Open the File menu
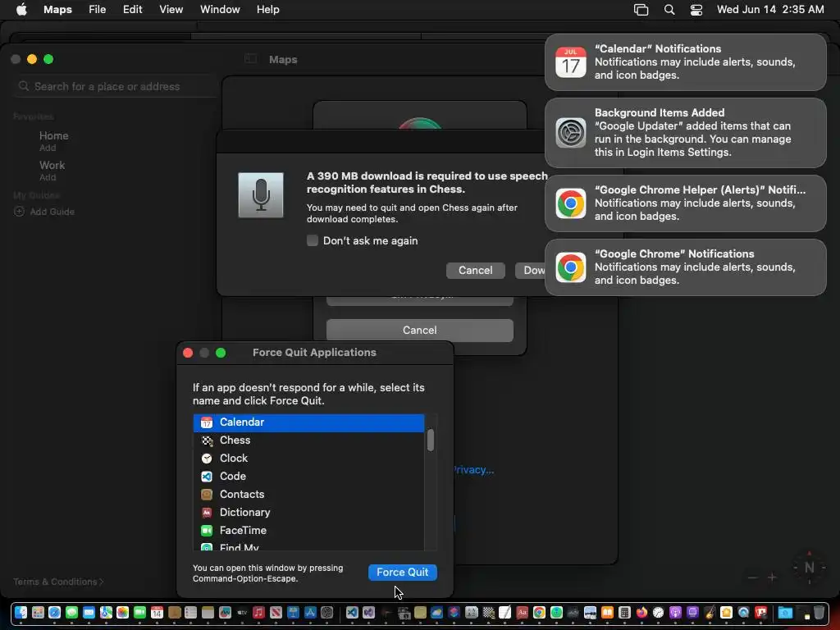The image size is (840, 630). pyautogui.click(x=97, y=10)
